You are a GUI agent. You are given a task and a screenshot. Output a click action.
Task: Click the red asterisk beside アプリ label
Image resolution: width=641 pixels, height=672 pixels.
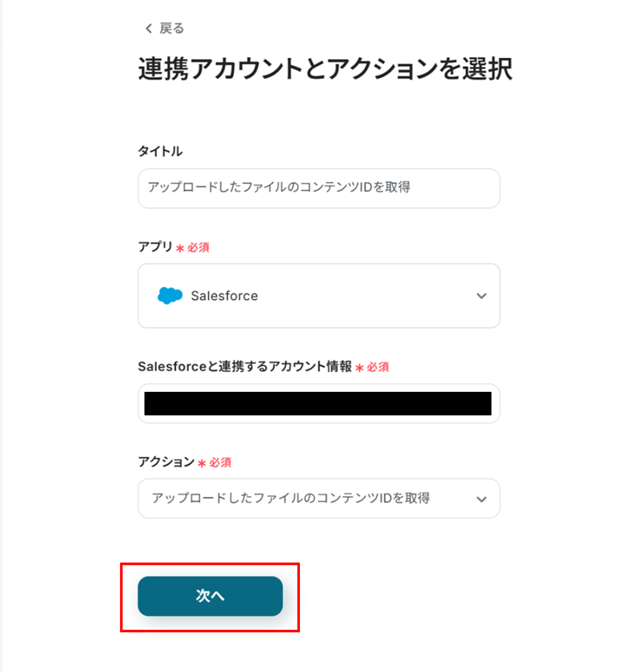(x=180, y=248)
